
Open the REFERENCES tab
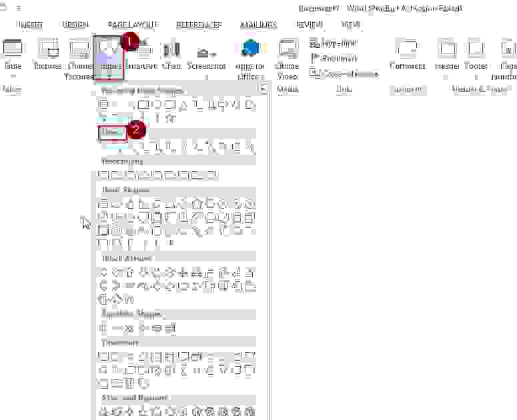199,25
